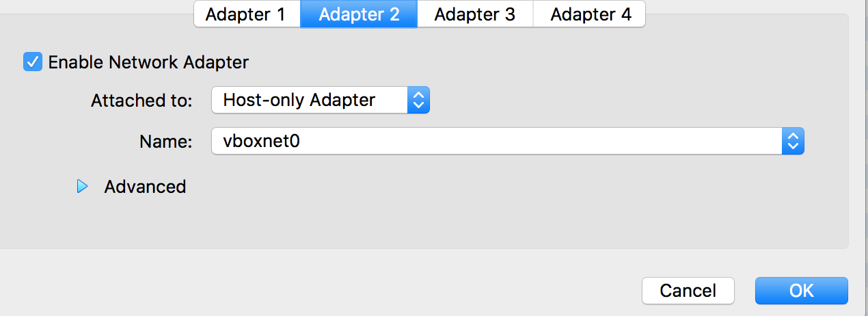The height and width of the screenshot is (316, 868).
Task: Click the blue checkmark icon box
Action: pyautogui.click(x=33, y=62)
